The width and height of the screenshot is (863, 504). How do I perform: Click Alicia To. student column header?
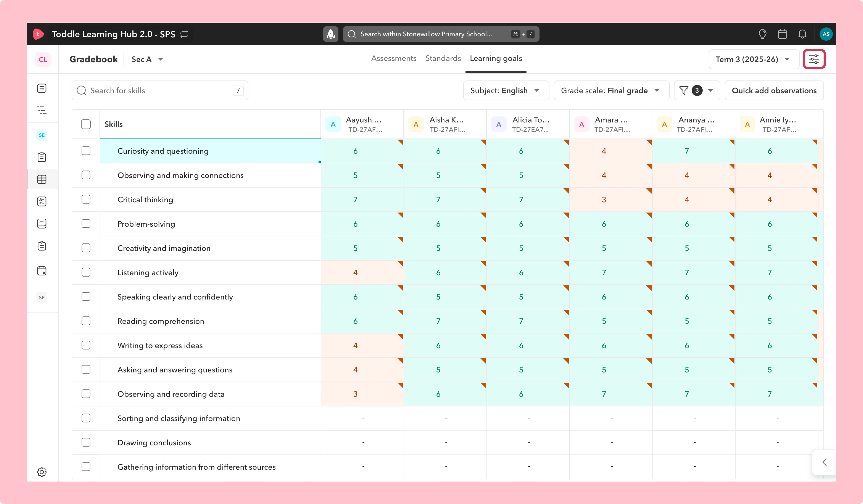coord(528,124)
